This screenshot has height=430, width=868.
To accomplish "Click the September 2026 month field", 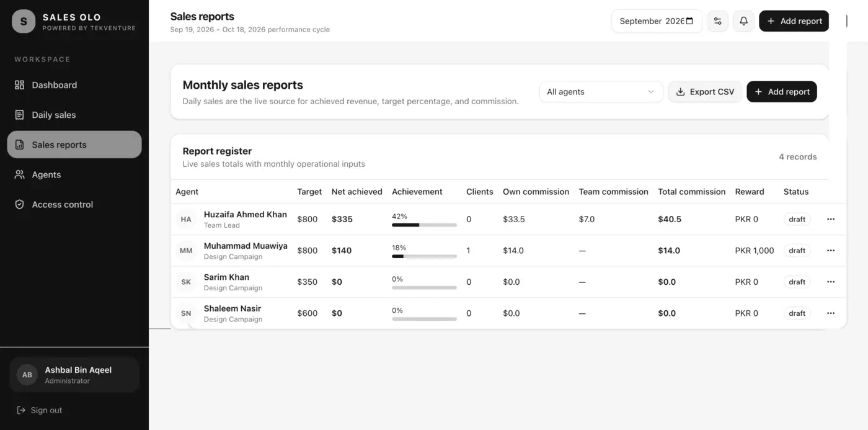I will click(x=657, y=21).
